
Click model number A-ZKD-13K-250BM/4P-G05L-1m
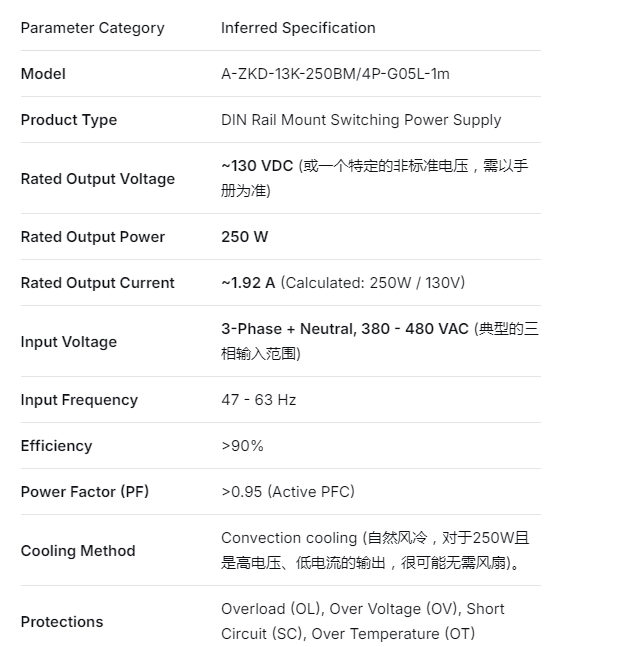[336, 74]
